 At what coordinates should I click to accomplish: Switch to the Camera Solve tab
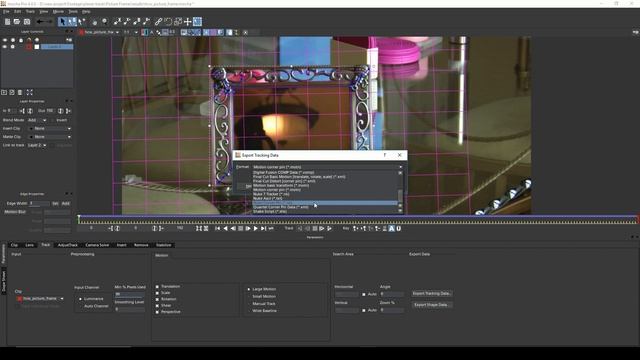[x=97, y=245]
